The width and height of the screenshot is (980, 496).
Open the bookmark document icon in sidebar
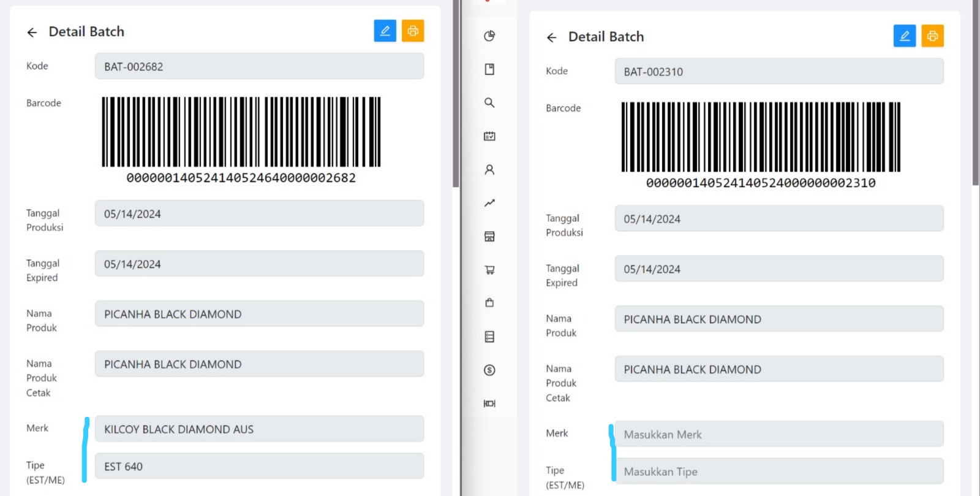pos(489,69)
